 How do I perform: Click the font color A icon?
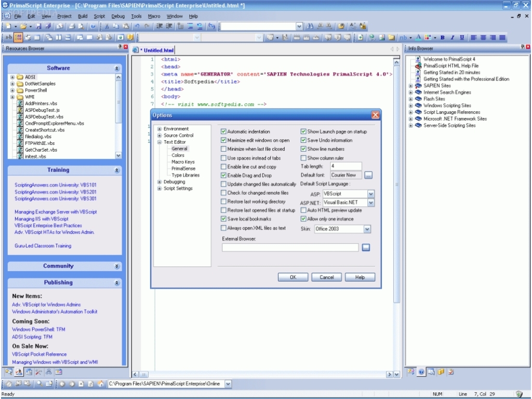[418, 37]
